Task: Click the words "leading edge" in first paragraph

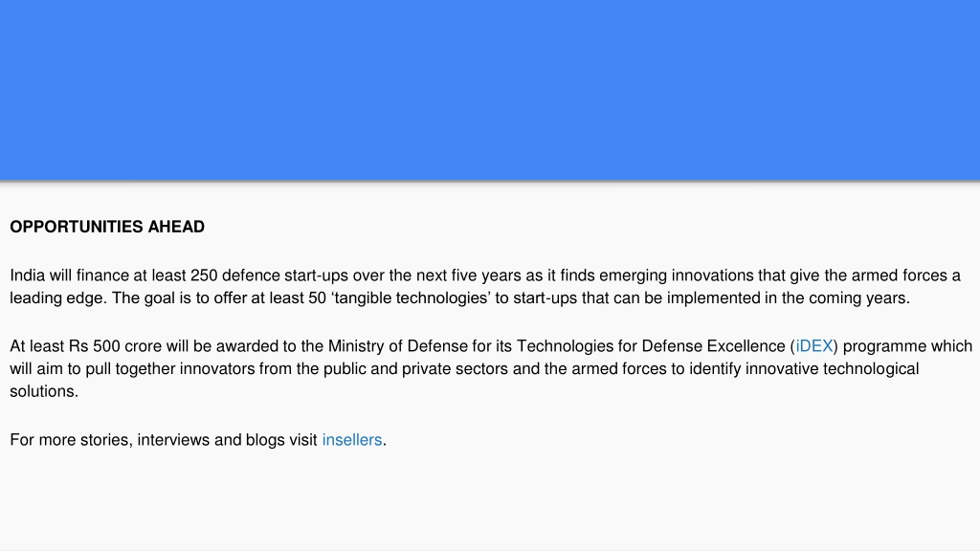Action: pos(56,298)
